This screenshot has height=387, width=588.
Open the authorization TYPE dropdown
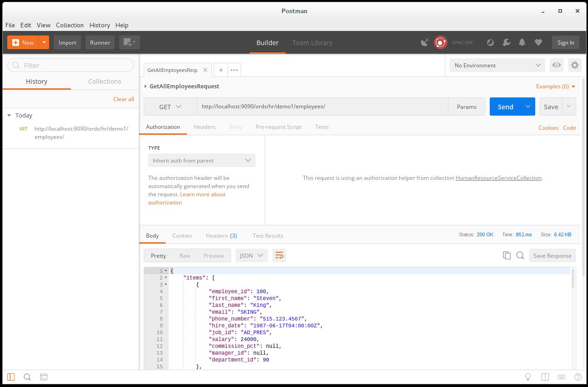201,160
